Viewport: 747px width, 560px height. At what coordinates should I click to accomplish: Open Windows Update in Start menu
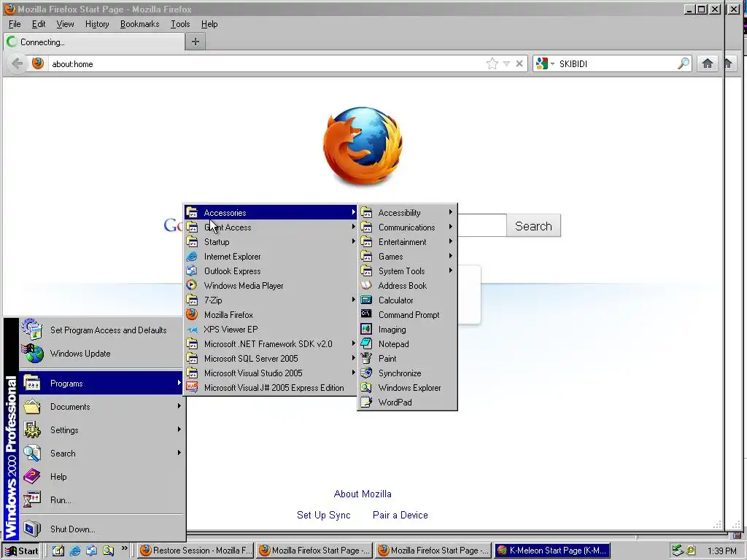click(101, 354)
